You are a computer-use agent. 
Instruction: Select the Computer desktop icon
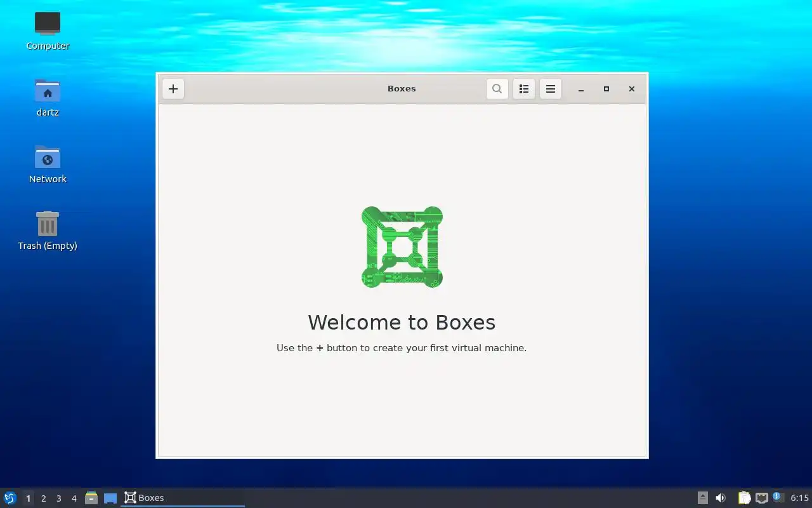(48, 31)
